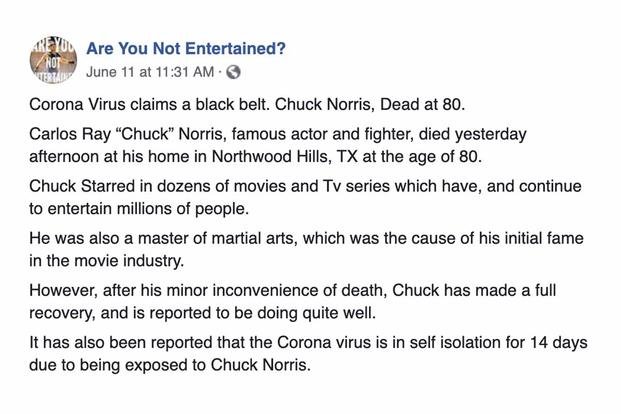Click the text 'Northwood Hills, TX'

coord(285,157)
